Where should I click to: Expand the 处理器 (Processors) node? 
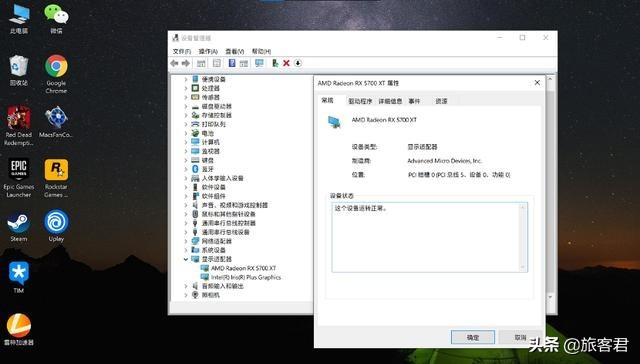[x=186, y=88]
